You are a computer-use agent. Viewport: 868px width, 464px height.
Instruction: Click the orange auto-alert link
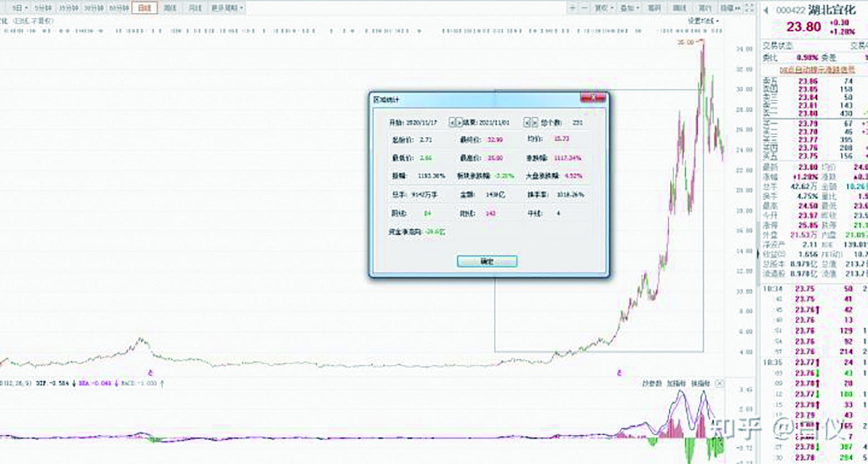(817, 70)
